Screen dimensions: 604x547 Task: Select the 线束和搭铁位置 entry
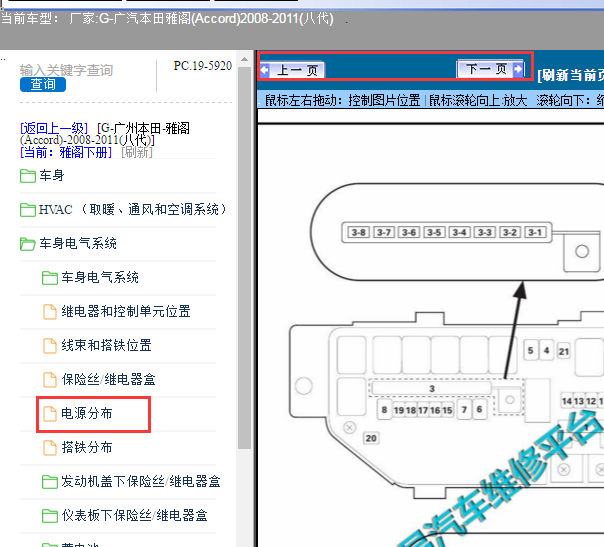106,345
